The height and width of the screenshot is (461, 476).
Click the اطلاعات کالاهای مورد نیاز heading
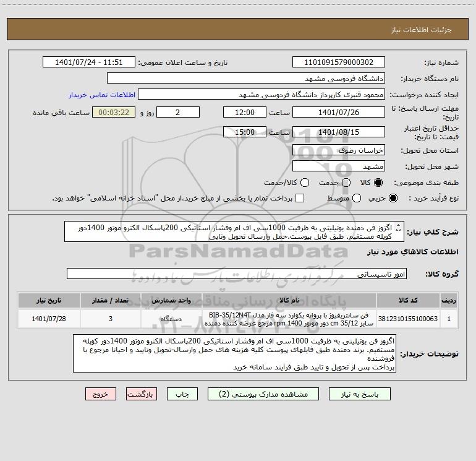click(x=413, y=252)
